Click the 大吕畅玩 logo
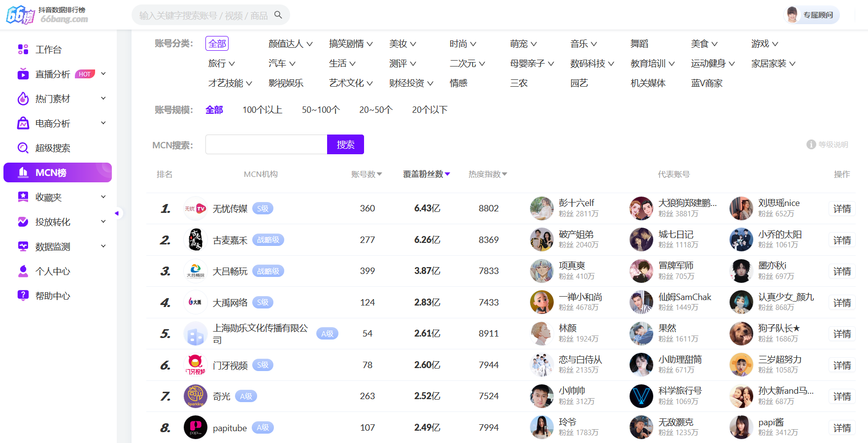The width and height of the screenshot is (868, 443). click(196, 271)
